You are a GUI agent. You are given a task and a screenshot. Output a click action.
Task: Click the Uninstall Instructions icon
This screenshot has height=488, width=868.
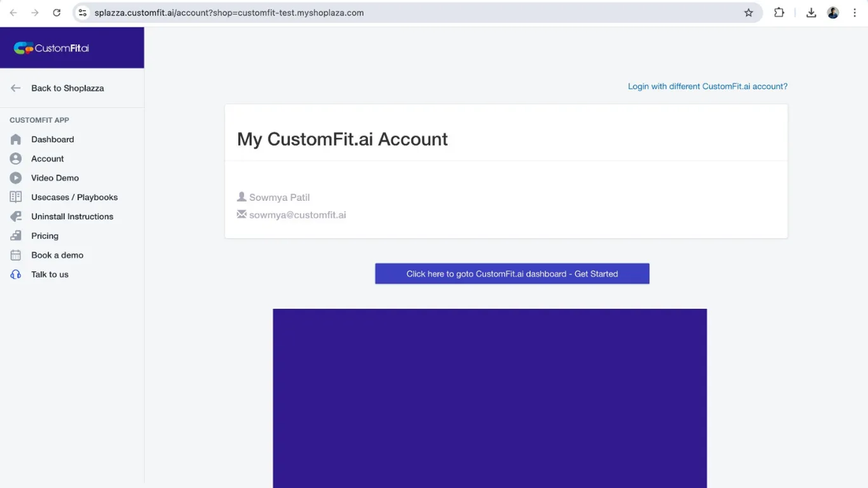[16, 216]
